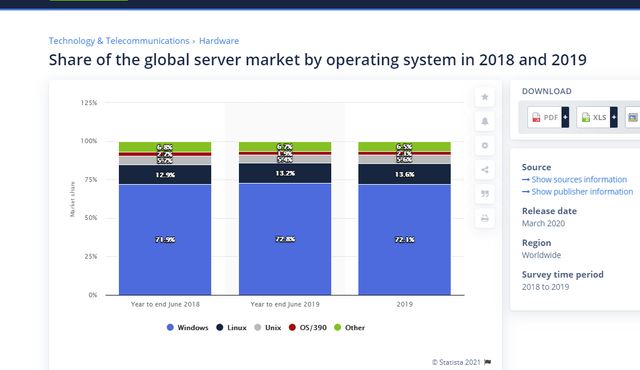Click the '2019' x-axis label
The width and height of the screenshot is (640, 370).
405,304
